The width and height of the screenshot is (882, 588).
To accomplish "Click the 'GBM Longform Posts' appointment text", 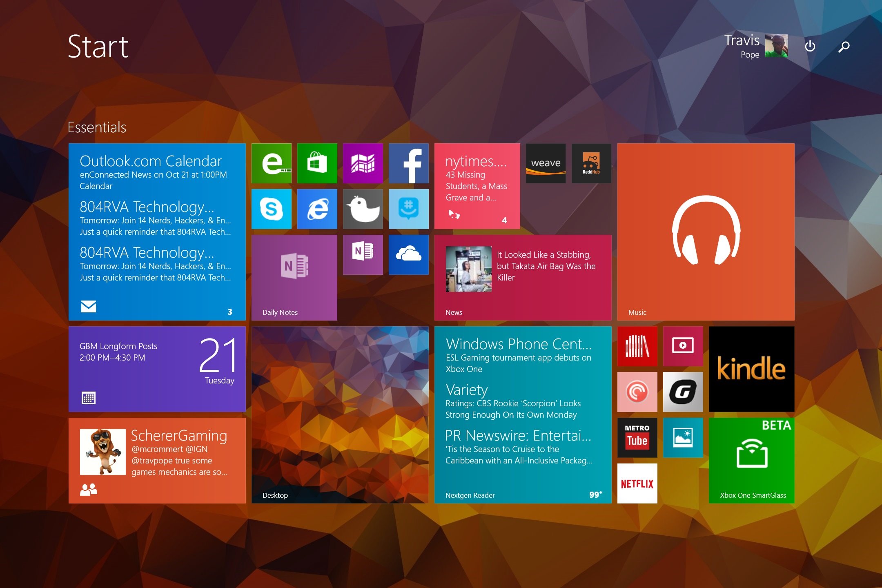I will 118,346.
